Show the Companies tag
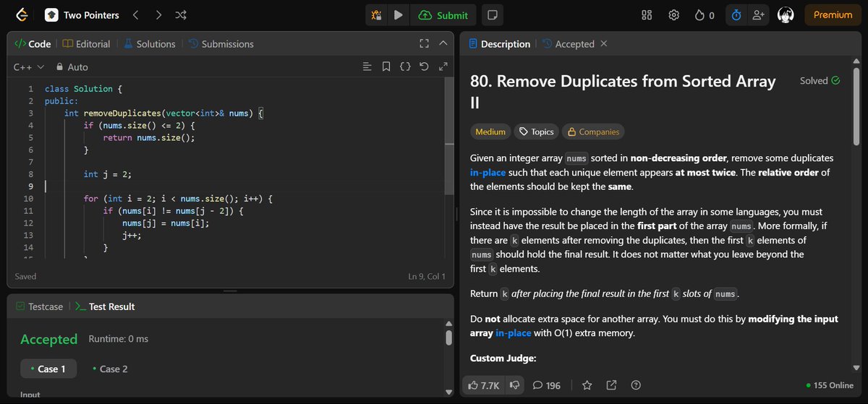This screenshot has height=404, width=868. coord(593,132)
